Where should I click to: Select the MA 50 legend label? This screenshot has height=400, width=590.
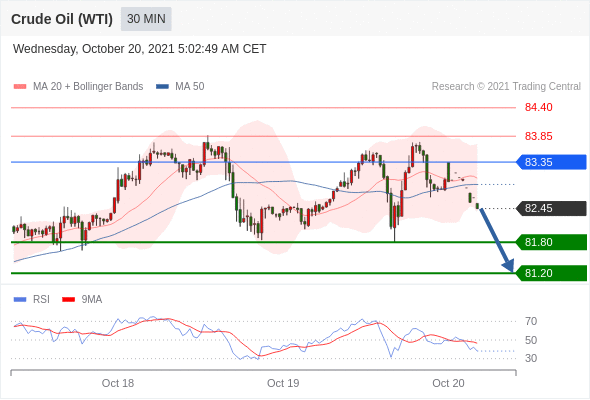[x=190, y=87]
